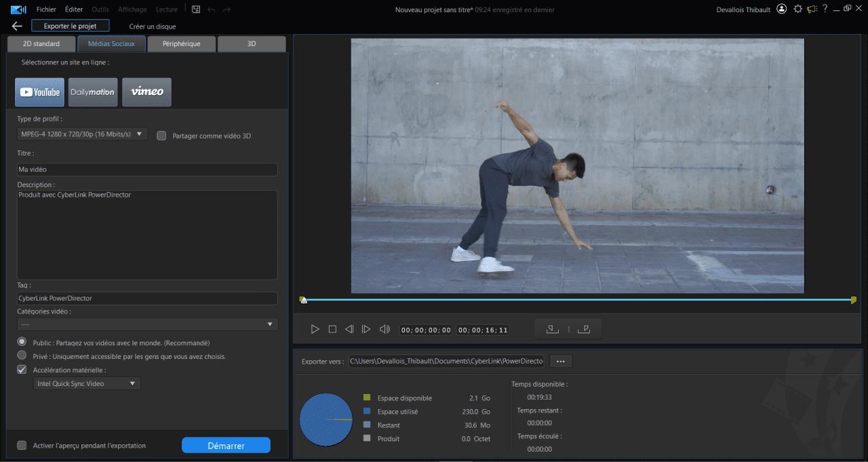Image resolution: width=868 pixels, height=462 pixels.
Task: Enable Partager comme vidéo 3D checkbox
Action: click(161, 136)
